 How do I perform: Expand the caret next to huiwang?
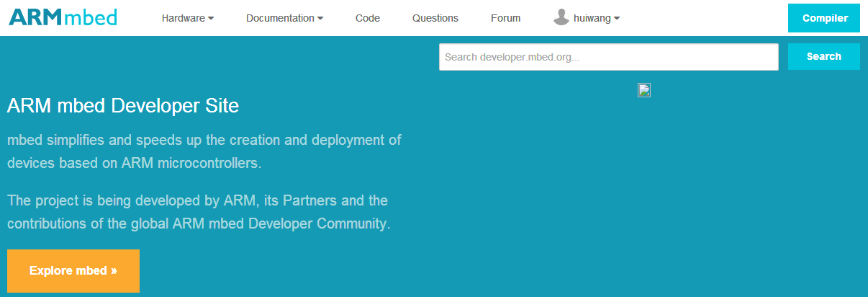[617, 19]
